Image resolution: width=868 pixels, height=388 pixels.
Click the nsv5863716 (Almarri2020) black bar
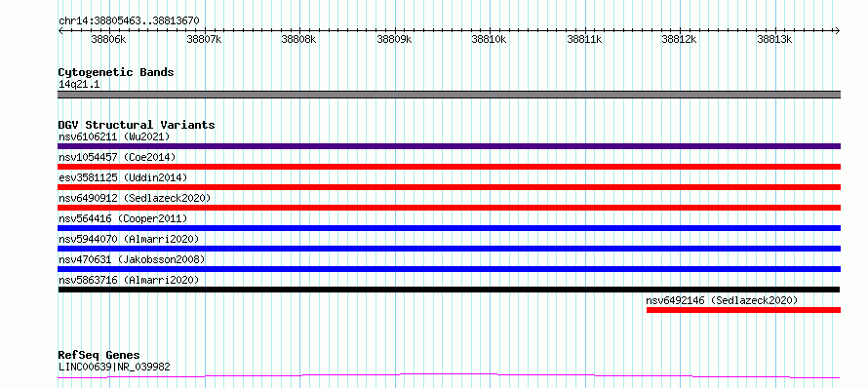pyautogui.click(x=449, y=290)
